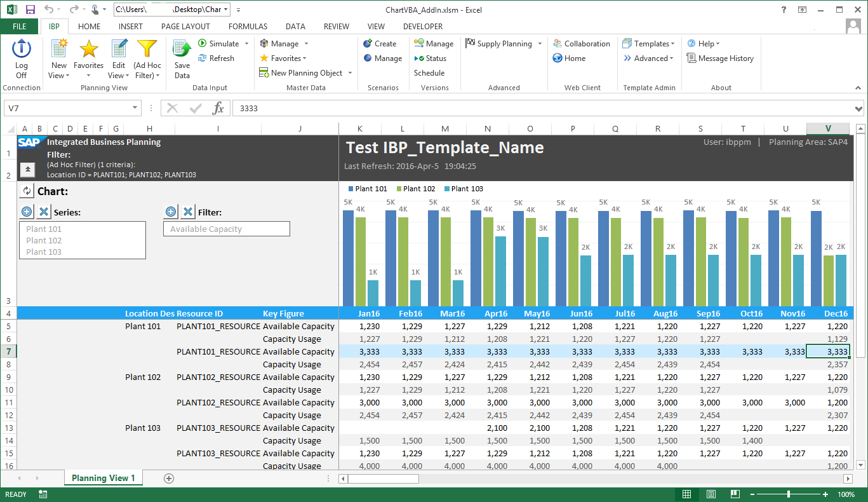Screen dimensions: 868x502
Task: Add a series with the plus icon
Action: (x=27, y=212)
